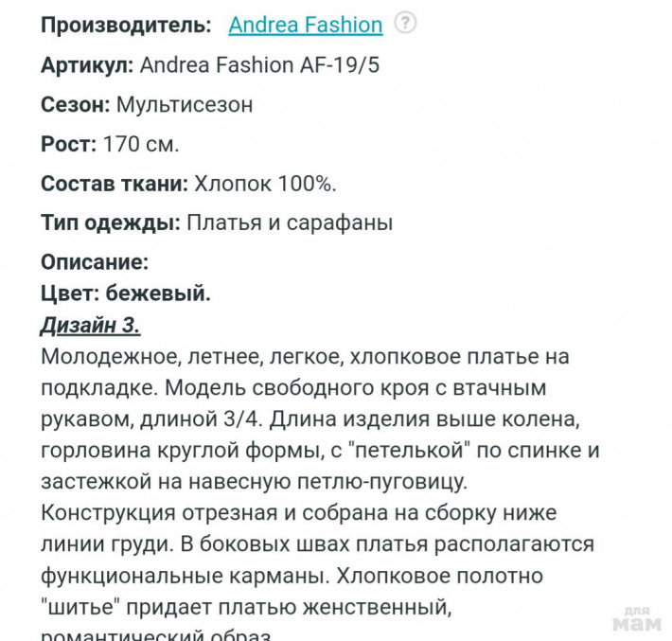Image resolution: width=672 pixels, height=641 pixels.
Task: Click the 'Тип одежды:' label
Action: point(111,223)
